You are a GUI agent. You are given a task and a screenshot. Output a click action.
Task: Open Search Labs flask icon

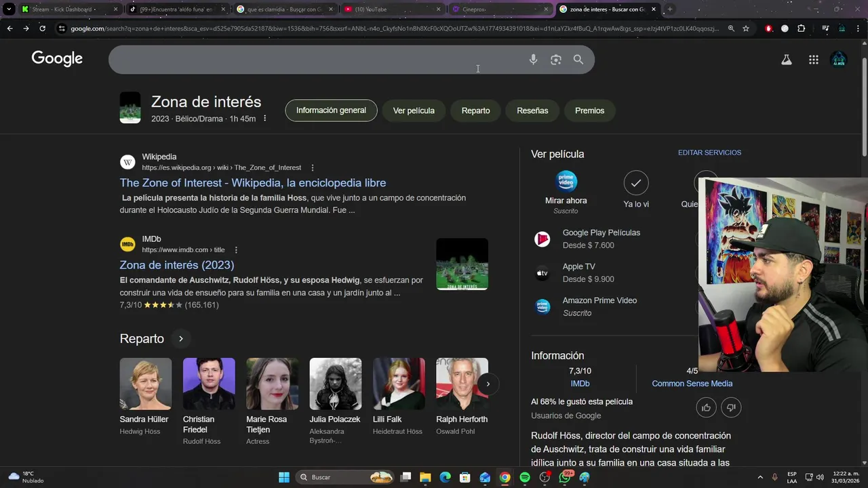pyautogui.click(x=787, y=60)
